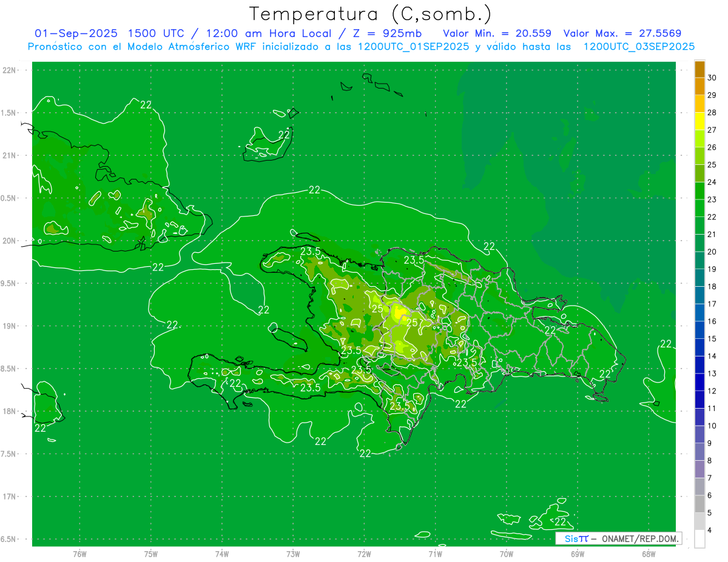Click "Pronóstico con el Modelo Atmósferico WRF" text
Viewport: 728px width, 562px height.
[x=143, y=47]
